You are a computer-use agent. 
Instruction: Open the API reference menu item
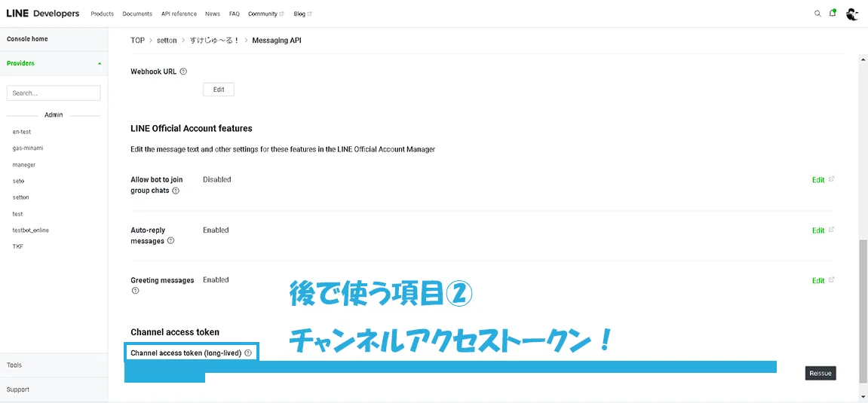click(x=179, y=14)
